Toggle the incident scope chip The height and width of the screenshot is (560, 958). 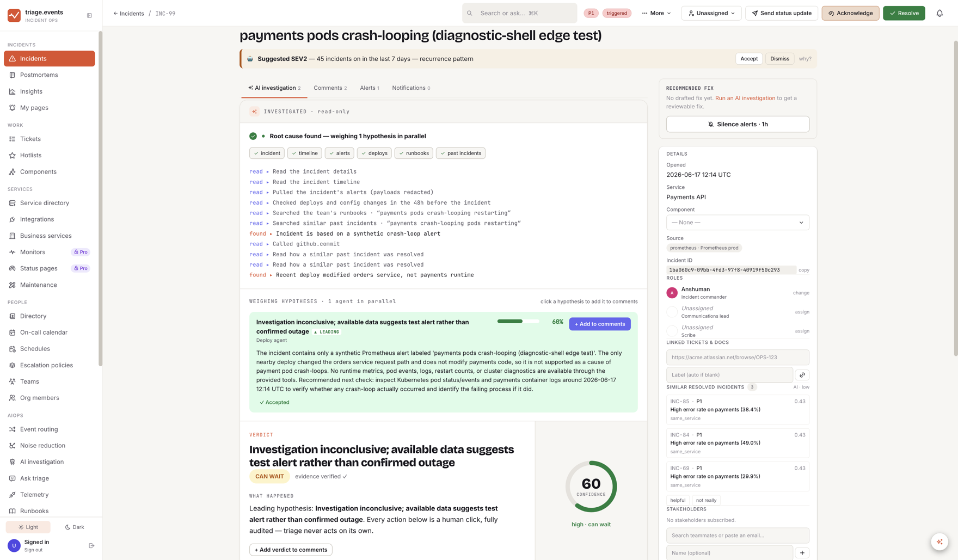[267, 153]
